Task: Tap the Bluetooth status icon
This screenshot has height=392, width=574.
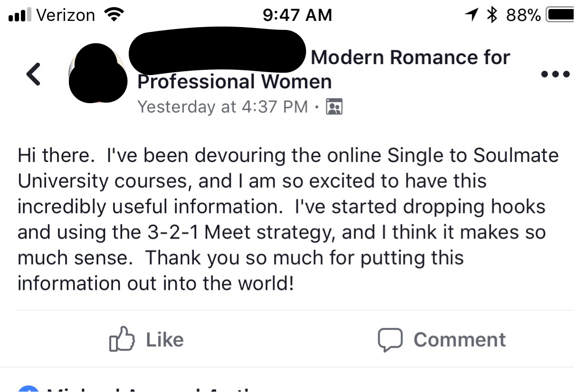Action: tap(492, 16)
